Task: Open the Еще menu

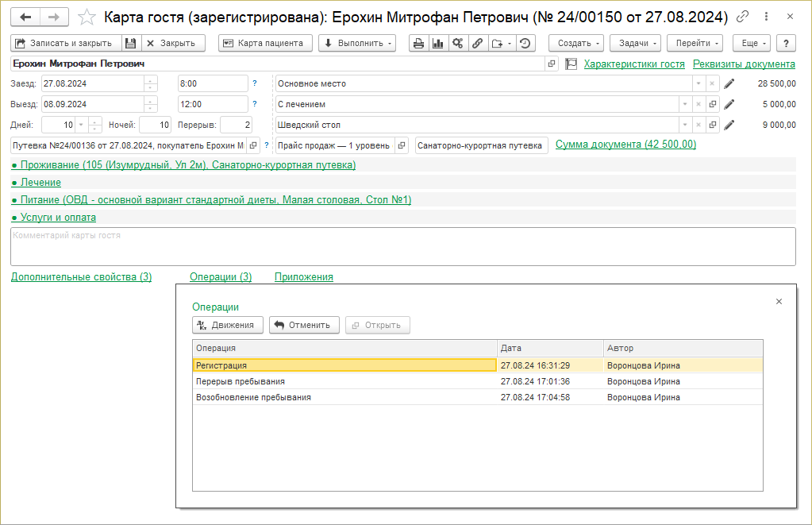Action: 750,43
